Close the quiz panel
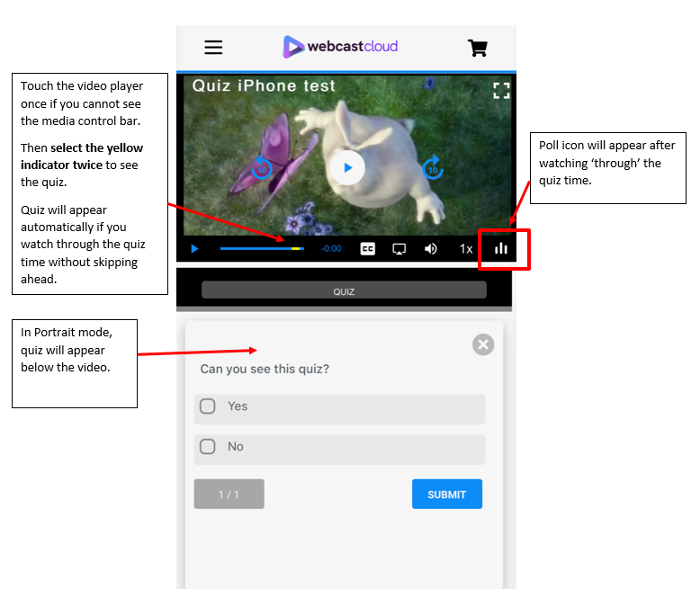The image size is (700, 589). [x=483, y=344]
